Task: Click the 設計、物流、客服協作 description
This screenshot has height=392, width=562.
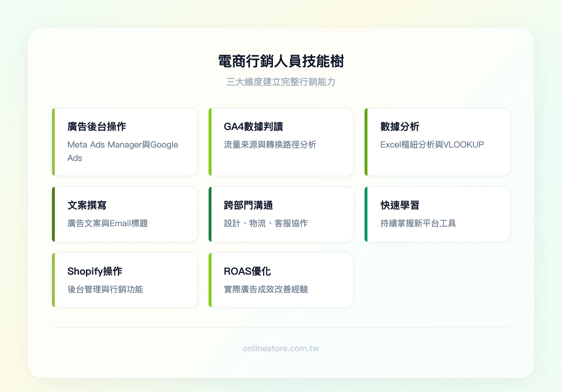Action: [266, 223]
